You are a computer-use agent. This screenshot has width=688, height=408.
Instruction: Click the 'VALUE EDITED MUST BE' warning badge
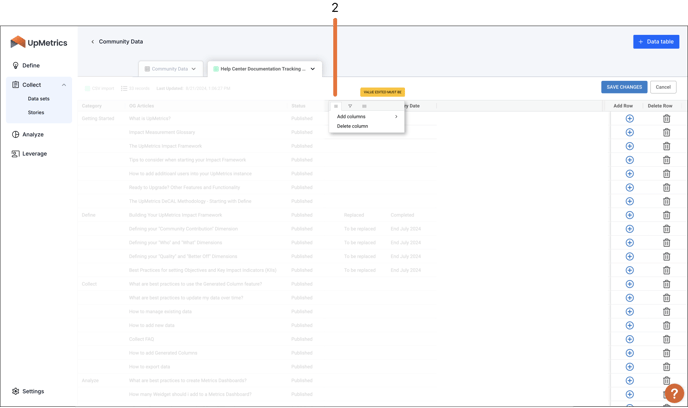383,92
